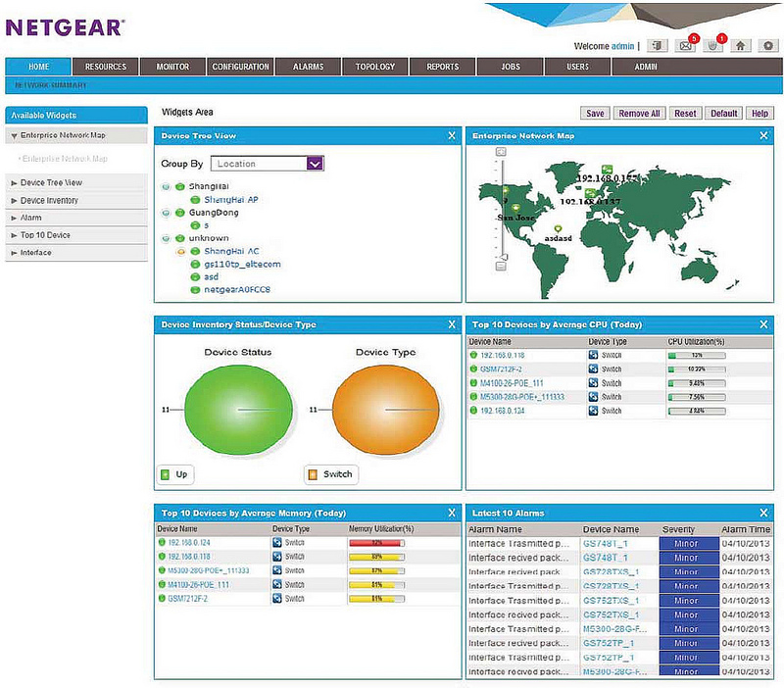Click the Remove All button

640,114
